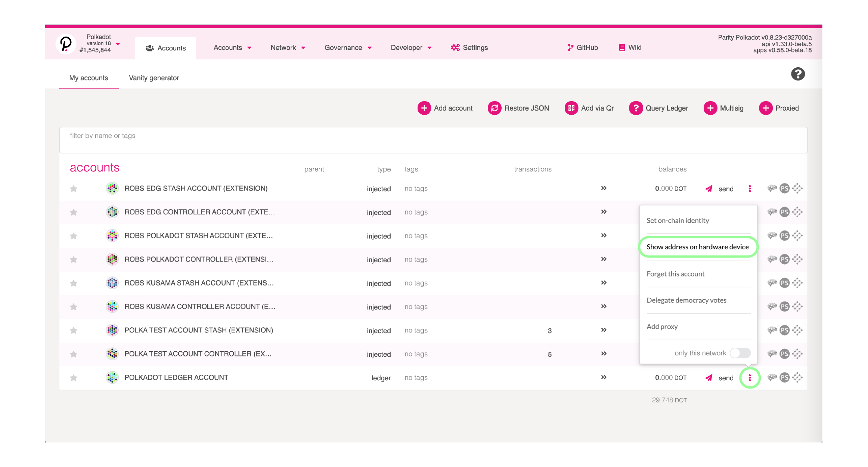Star the ROBS POLKADOT CONTROLLER row

pyautogui.click(x=74, y=259)
